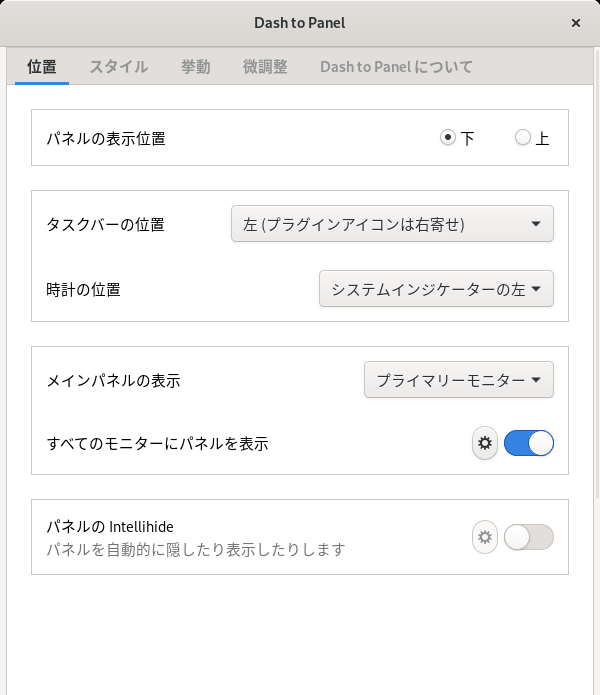Click the window scrollbar on the right edge
This screenshot has height=695, width=600.
pos(596,275)
